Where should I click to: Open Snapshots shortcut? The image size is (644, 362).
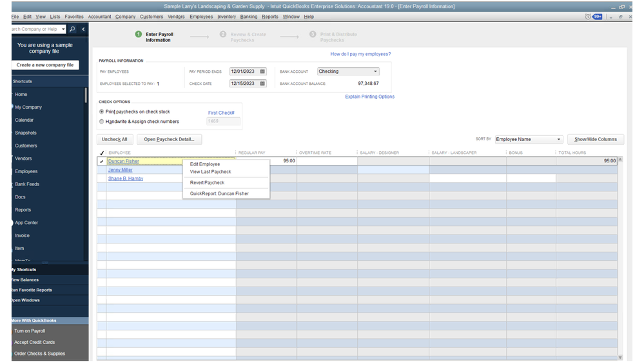(26, 133)
